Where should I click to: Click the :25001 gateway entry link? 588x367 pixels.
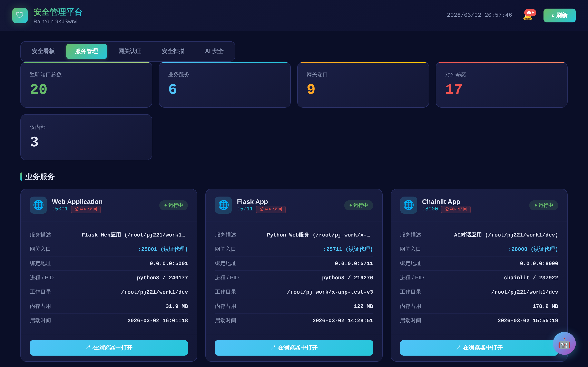click(163, 249)
